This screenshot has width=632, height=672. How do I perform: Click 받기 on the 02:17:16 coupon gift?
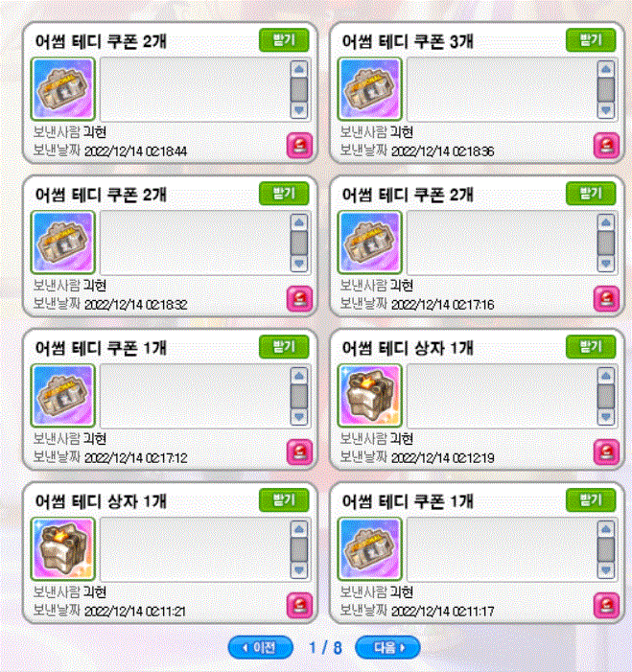pyautogui.click(x=591, y=194)
